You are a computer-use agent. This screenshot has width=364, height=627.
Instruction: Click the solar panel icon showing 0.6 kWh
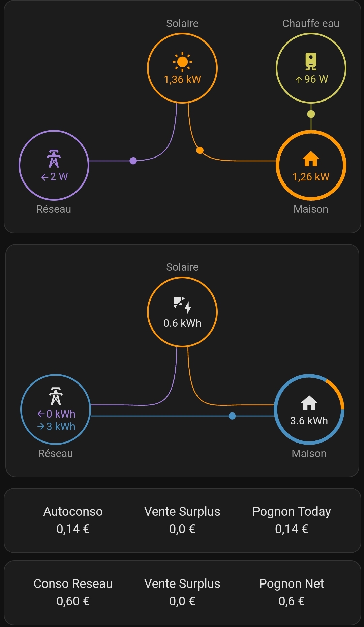pyautogui.click(x=182, y=305)
